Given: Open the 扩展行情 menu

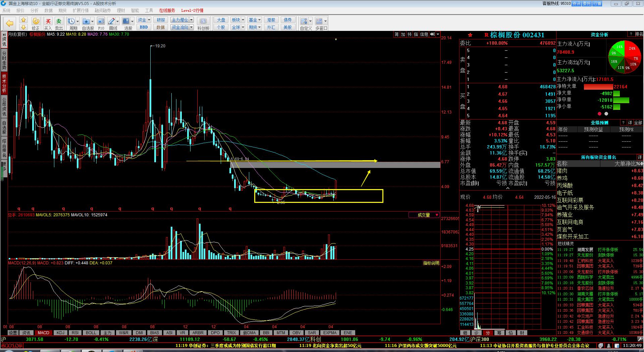Looking at the screenshot, I should [x=80, y=10].
